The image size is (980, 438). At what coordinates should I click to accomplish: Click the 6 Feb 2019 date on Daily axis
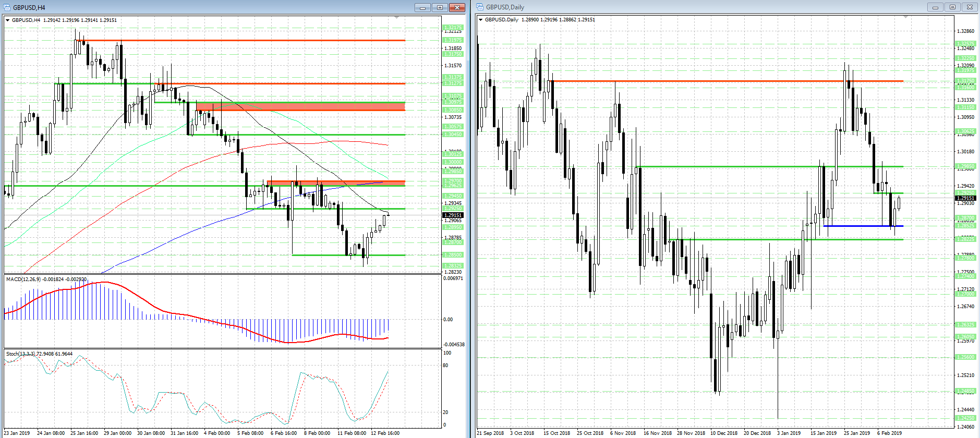pyautogui.click(x=889, y=433)
